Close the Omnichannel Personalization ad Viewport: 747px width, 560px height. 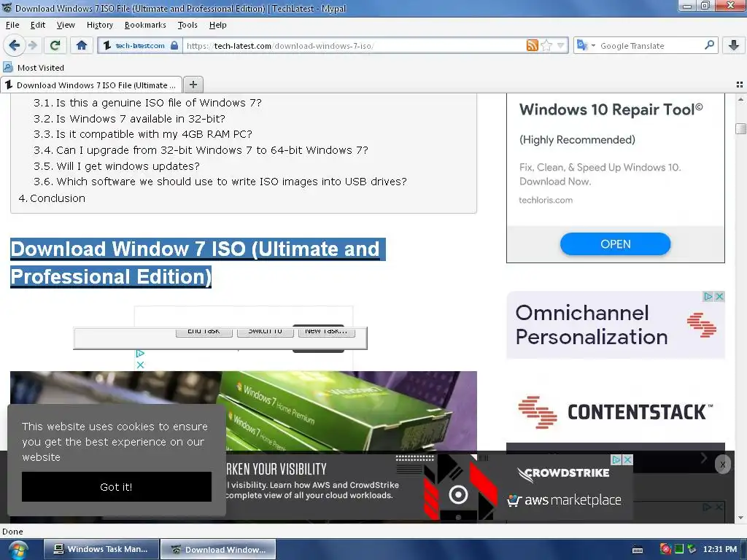click(719, 296)
